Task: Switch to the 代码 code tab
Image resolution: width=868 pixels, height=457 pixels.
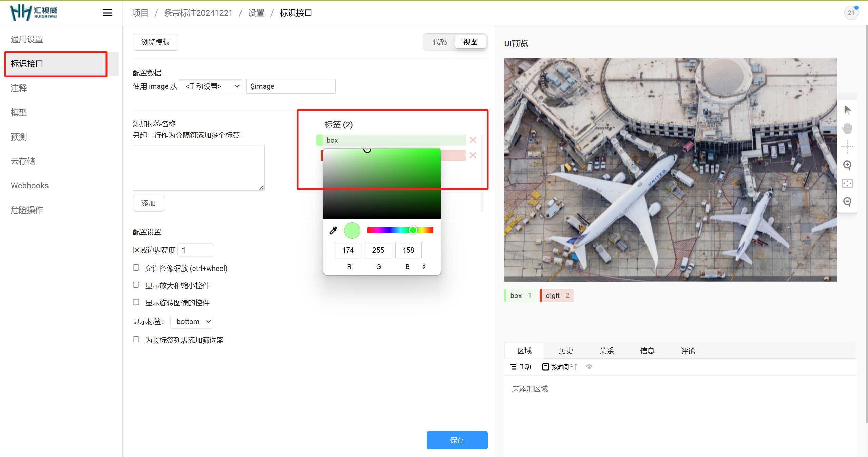Action: coord(439,42)
